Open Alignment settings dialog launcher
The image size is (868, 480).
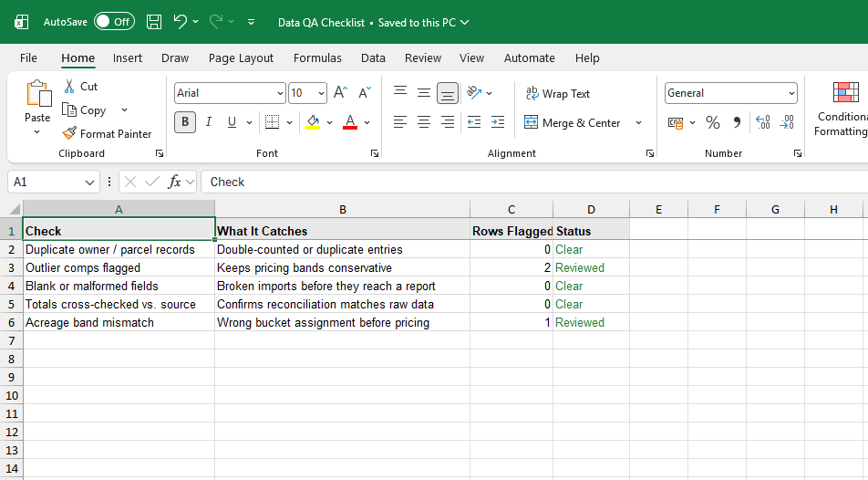(650, 153)
